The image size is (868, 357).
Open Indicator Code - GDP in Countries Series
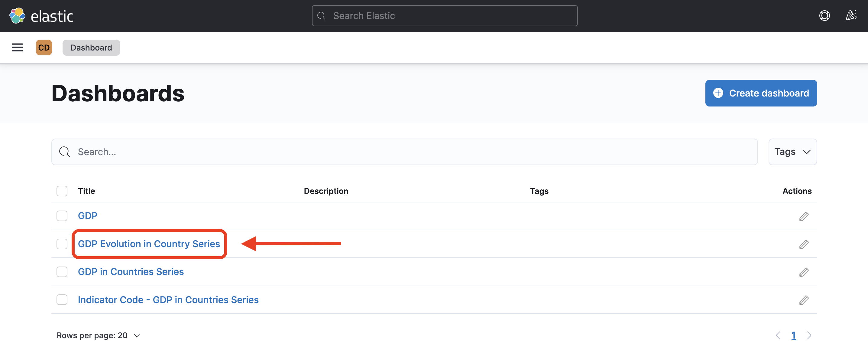168,300
